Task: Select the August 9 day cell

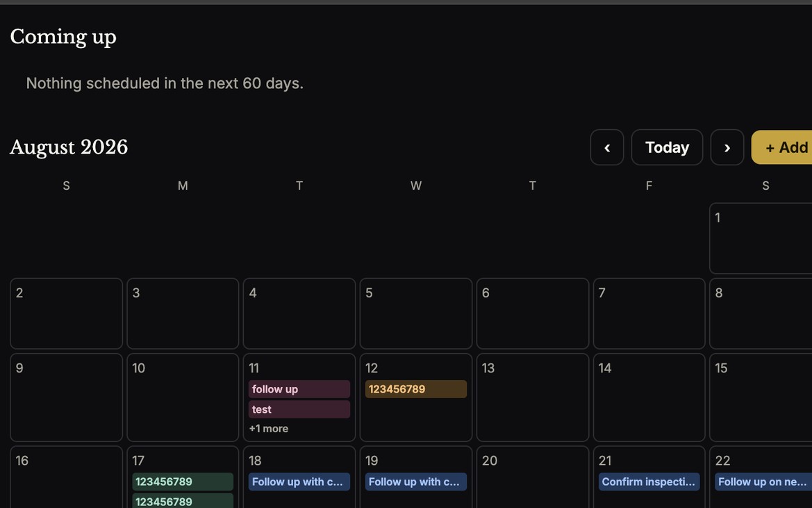Action: click(x=66, y=398)
